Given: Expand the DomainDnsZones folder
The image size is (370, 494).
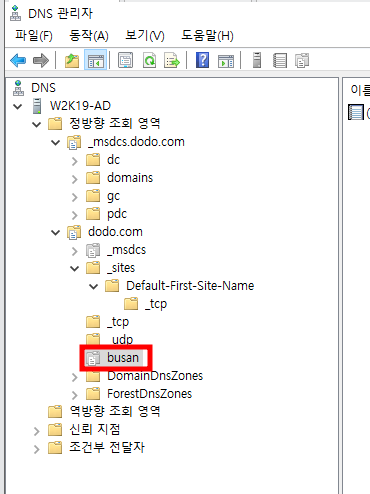Looking at the screenshot, I should tap(75, 377).
